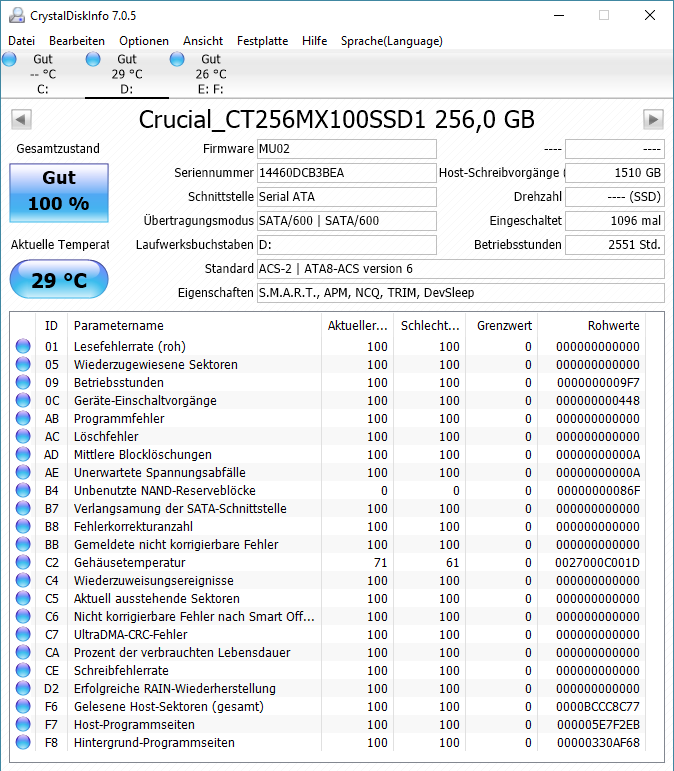Screen dimensions: 674x771
Task: Click the Laufwerksbuchstaben field D:
Action: click(x=347, y=245)
